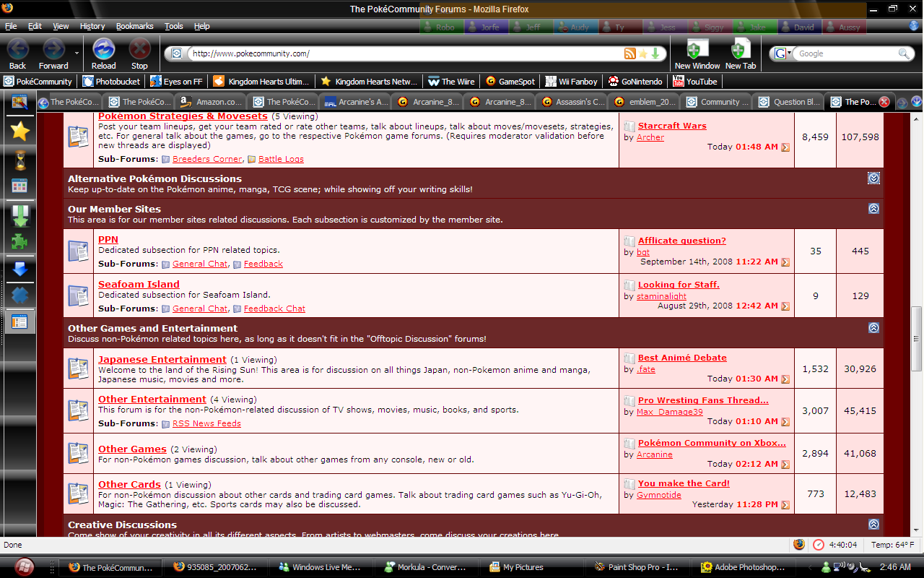Open the Windows Start orb

23,566
